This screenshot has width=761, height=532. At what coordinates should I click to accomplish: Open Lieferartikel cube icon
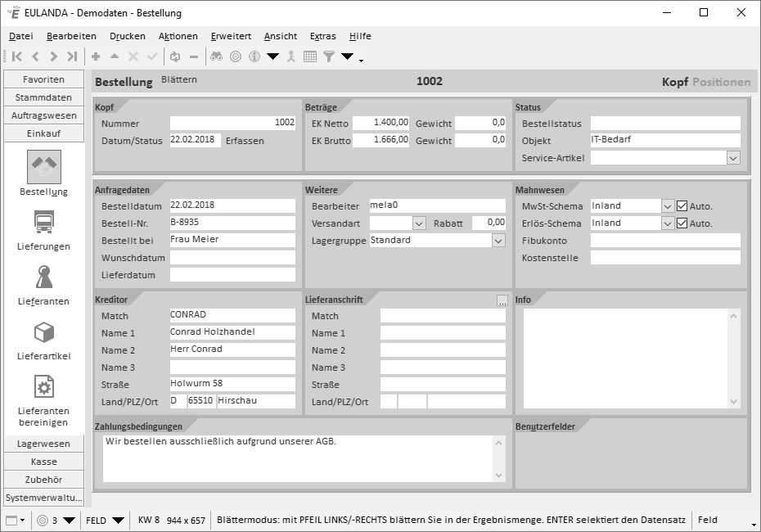[43, 332]
